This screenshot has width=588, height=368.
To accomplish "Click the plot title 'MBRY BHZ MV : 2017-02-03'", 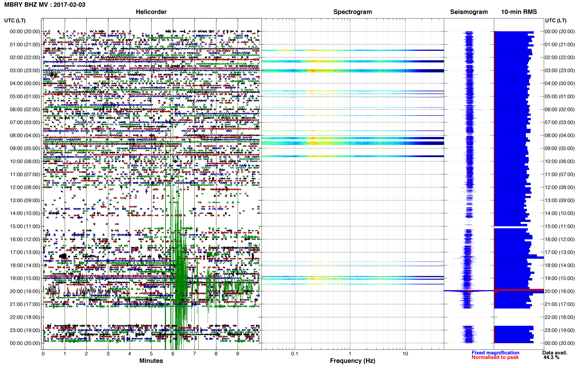I will point(45,5).
